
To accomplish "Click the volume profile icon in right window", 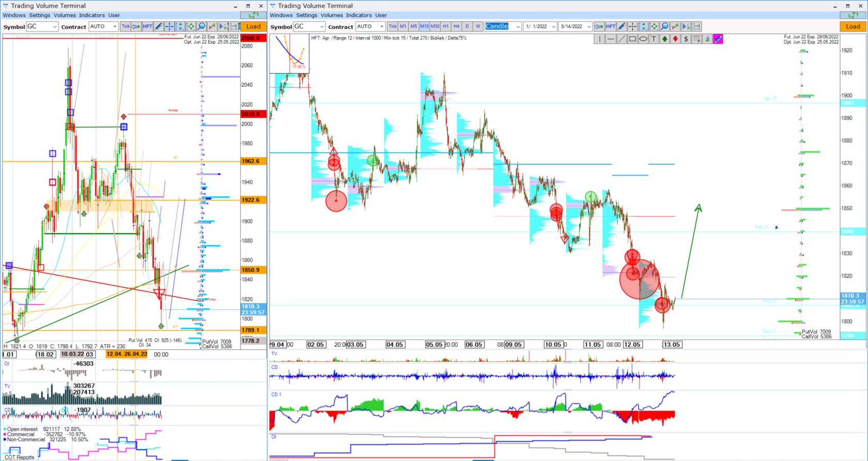I will tap(686, 26).
